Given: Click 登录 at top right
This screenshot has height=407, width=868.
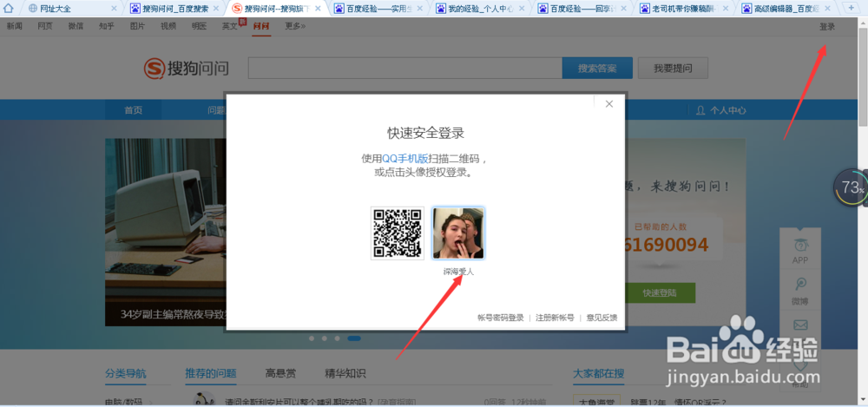Looking at the screenshot, I should click(x=827, y=27).
